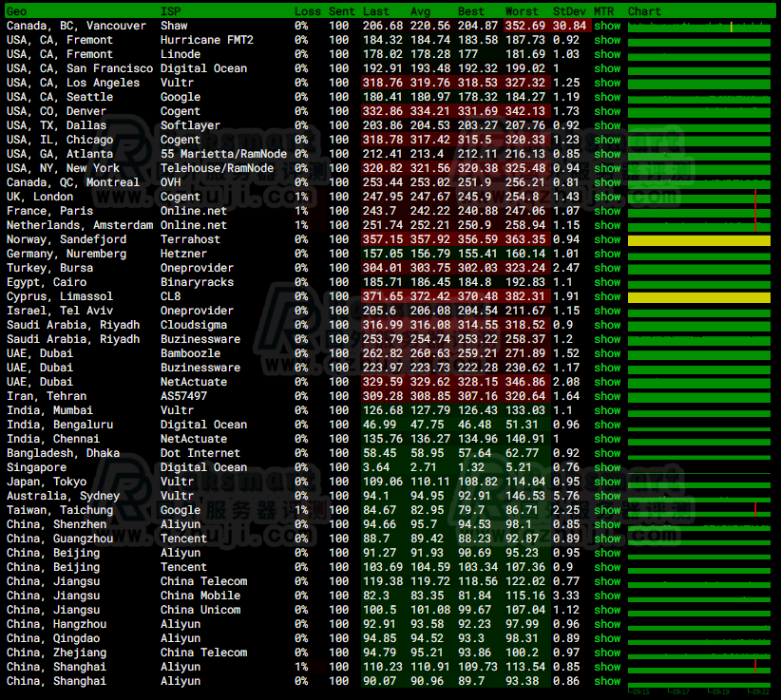Open MTR show link for Linode Fremont
Screen dimensions: 781x700
pyautogui.click(x=607, y=54)
